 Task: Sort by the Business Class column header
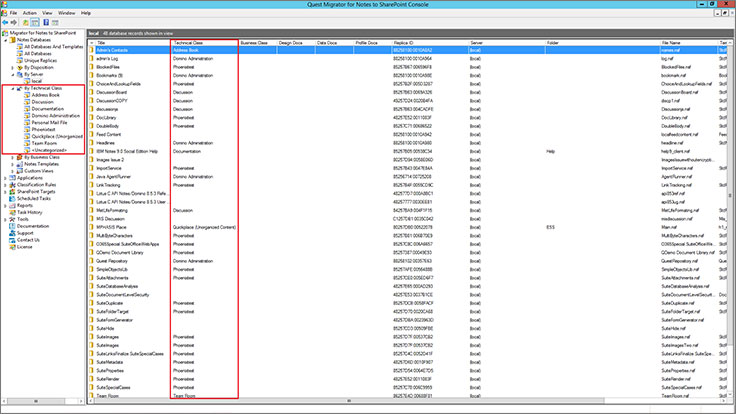[258, 43]
